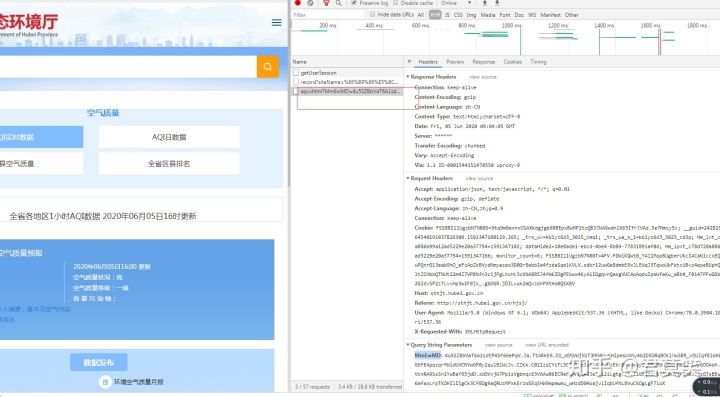This screenshot has width=720, height=397.
Task: Open the AQI日数据 button on the webpage
Action: [169, 137]
